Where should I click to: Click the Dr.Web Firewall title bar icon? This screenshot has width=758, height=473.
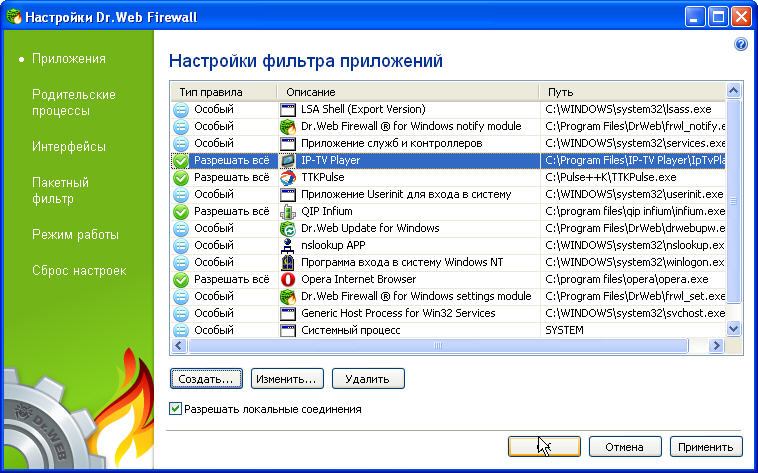coord(14,17)
